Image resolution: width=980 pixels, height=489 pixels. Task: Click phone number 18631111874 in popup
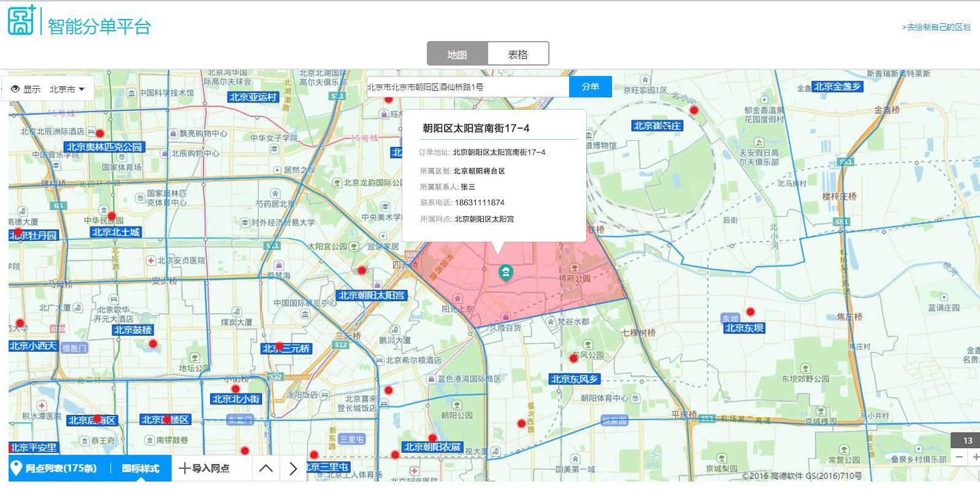[x=480, y=202]
